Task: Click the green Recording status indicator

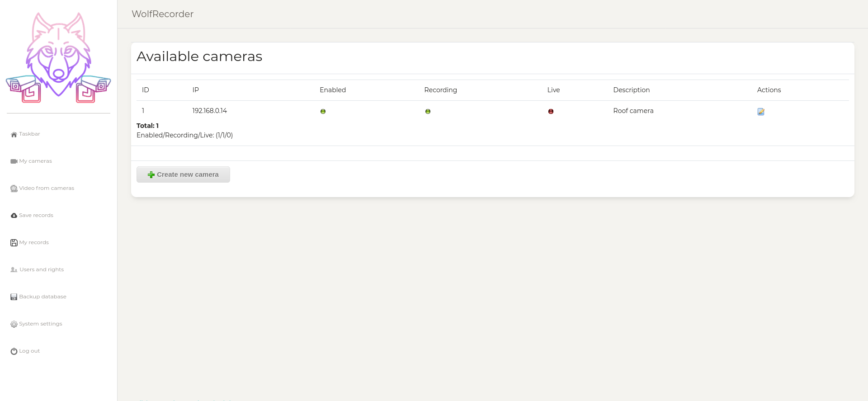Action: click(x=428, y=112)
